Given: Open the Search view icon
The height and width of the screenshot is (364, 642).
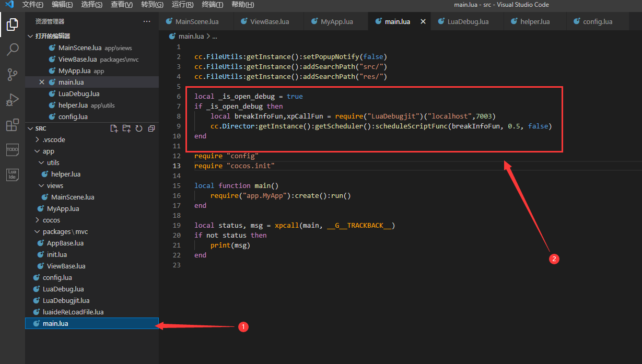Looking at the screenshot, I should coord(12,50).
